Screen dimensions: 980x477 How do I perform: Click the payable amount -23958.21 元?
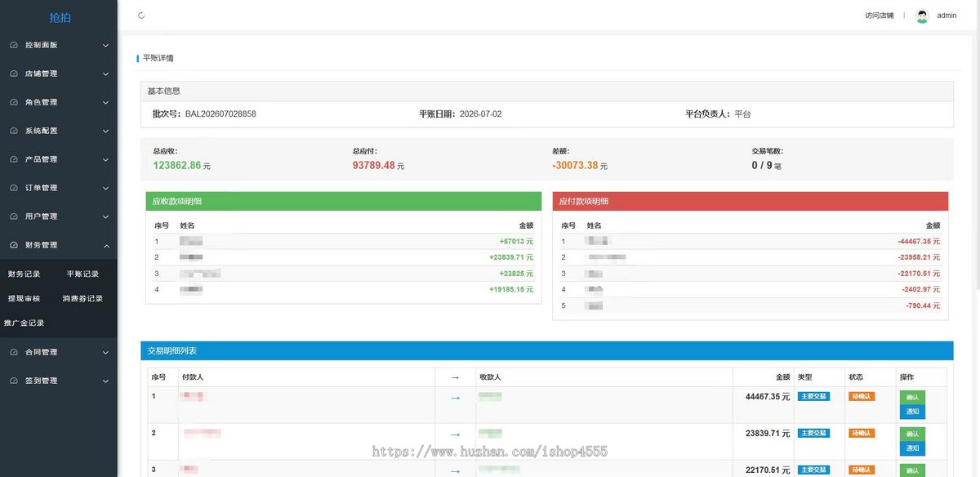tap(919, 257)
